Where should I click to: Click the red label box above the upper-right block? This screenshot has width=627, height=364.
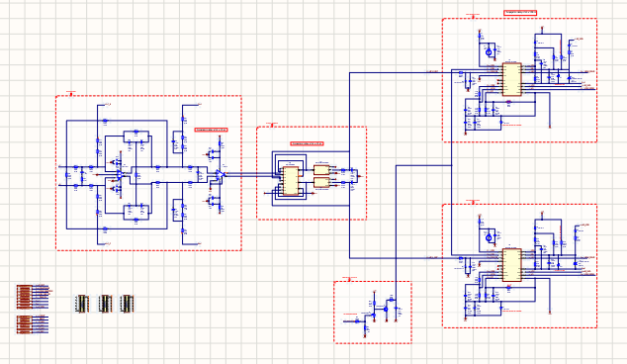click(x=520, y=13)
